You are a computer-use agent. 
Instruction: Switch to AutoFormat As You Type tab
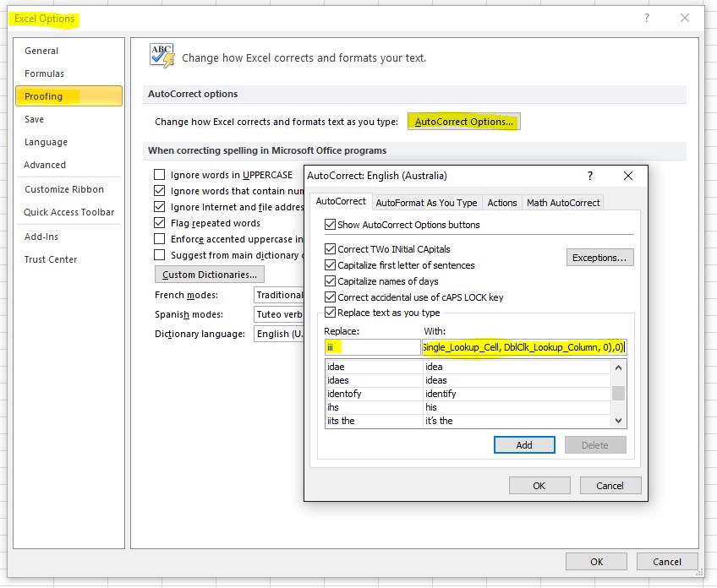point(426,203)
